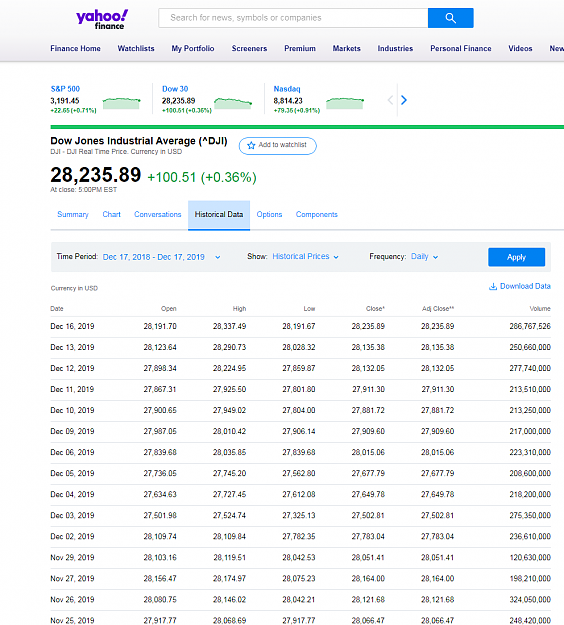Click high value 27,925.50 for Dec 11

coord(230,389)
